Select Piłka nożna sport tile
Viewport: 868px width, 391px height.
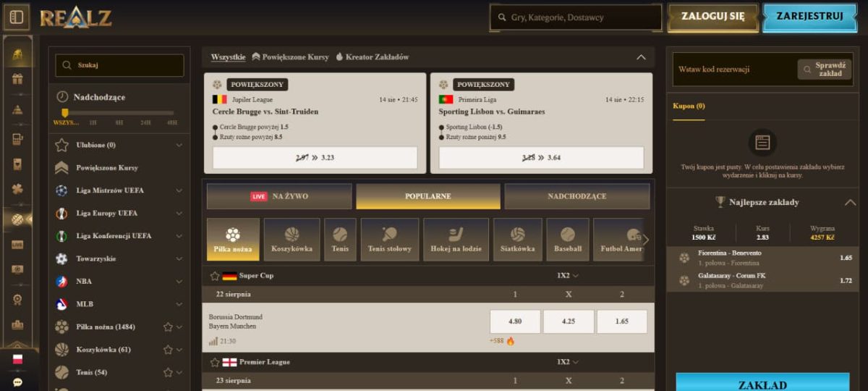[233, 240]
